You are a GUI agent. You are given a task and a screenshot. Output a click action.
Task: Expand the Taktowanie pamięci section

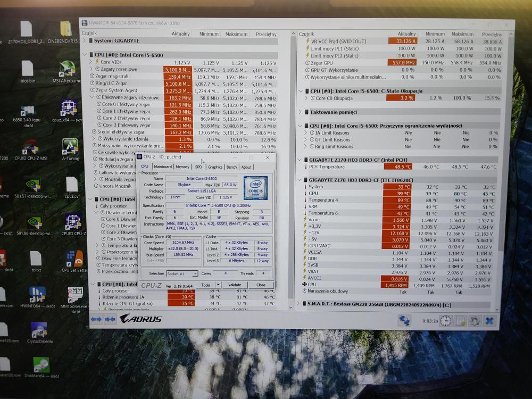point(301,112)
